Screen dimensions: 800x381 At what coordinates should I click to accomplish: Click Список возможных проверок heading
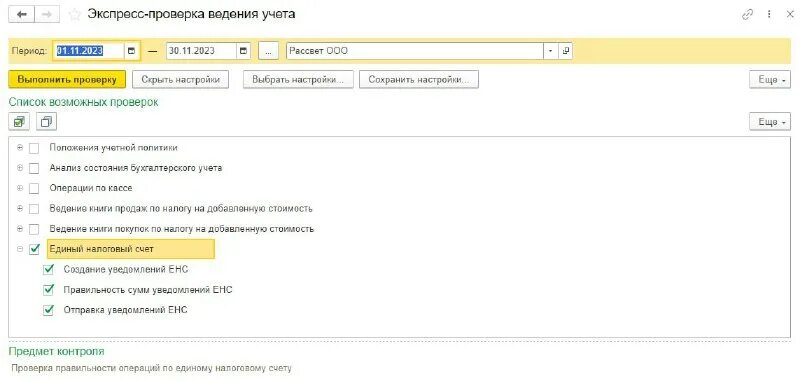[x=84, y=102]
